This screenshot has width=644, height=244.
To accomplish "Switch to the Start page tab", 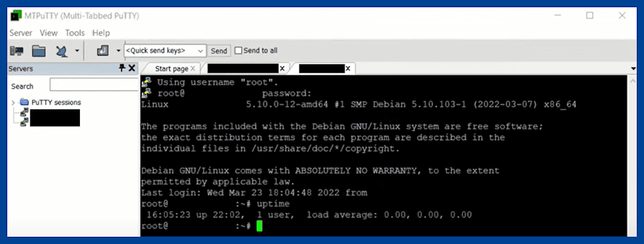I will (x=172, y=69).
